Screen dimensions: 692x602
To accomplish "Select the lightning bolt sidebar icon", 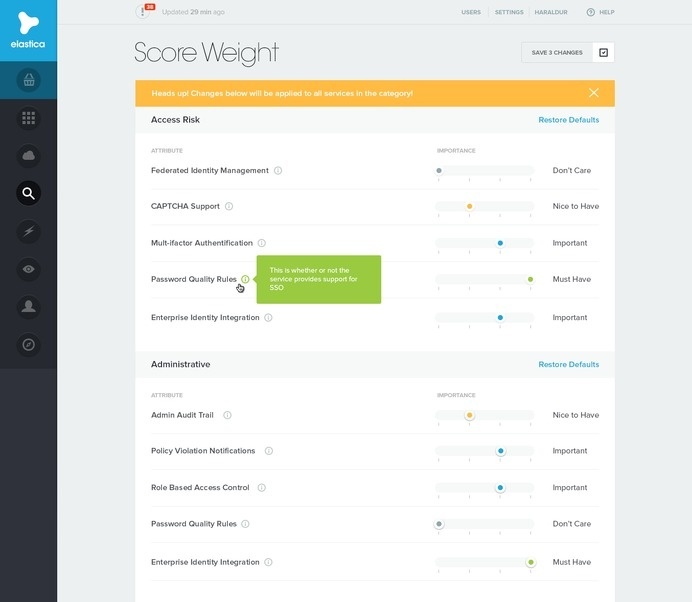I will point(29,231).
